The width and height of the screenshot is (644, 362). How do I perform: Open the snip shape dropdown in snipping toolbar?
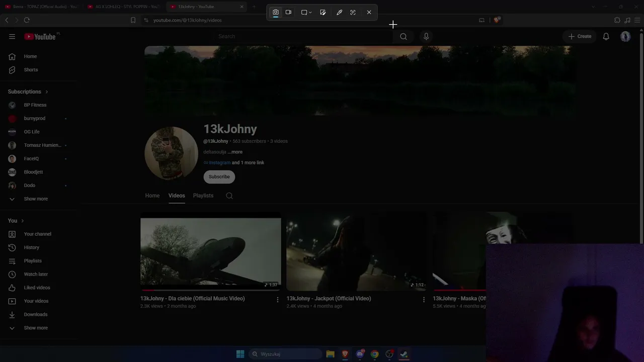coord(306,12)
